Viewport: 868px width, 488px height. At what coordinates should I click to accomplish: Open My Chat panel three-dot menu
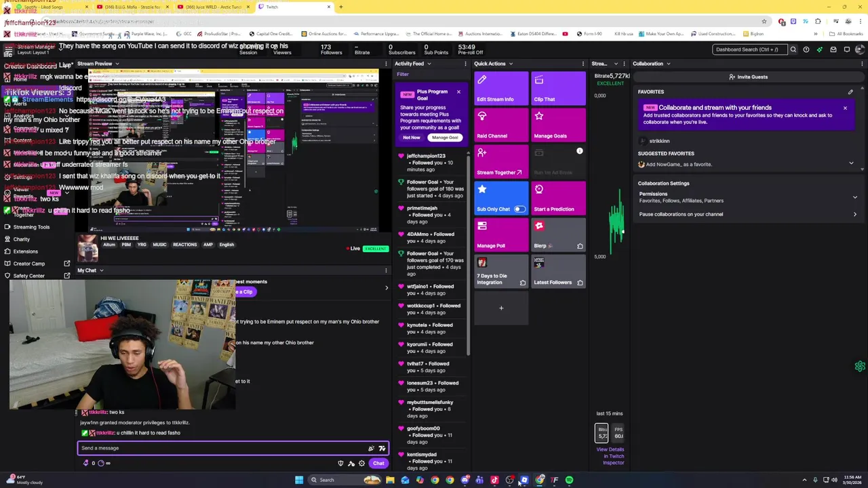pyautogui.click(x=386, y=270)
